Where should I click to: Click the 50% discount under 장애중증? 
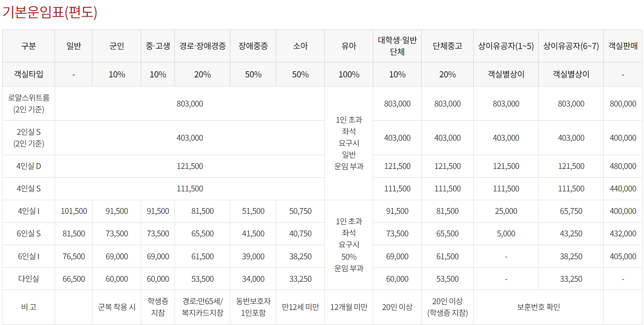click(x=253, y=74)
